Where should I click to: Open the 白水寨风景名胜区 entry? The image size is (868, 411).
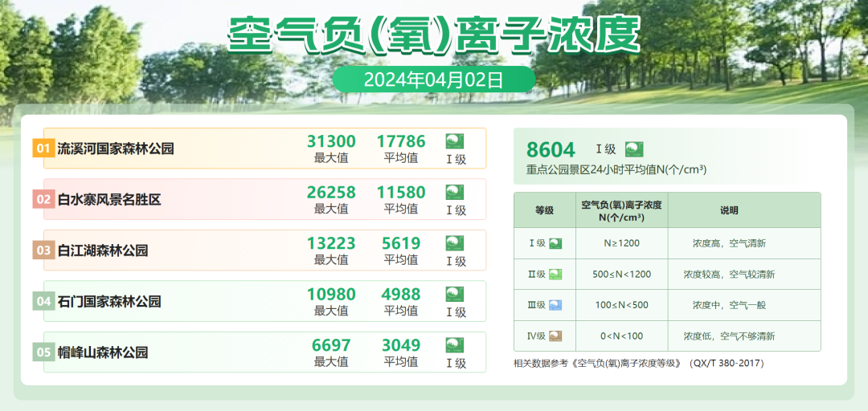[x=109, y=199]
